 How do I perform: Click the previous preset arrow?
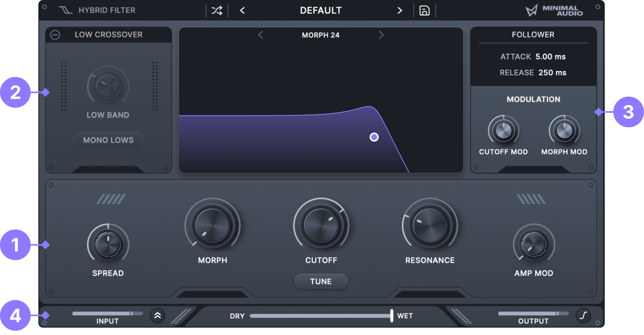242,10
